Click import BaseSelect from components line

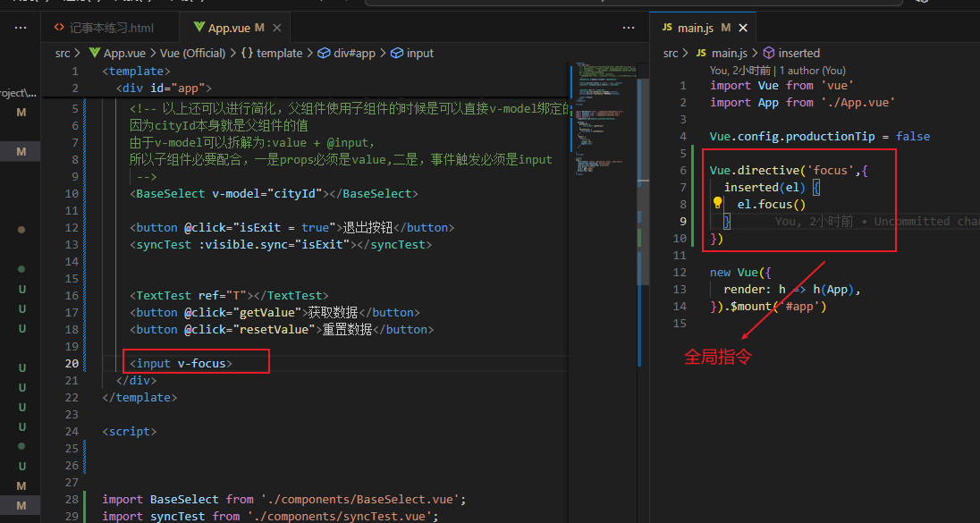[284, 499]
